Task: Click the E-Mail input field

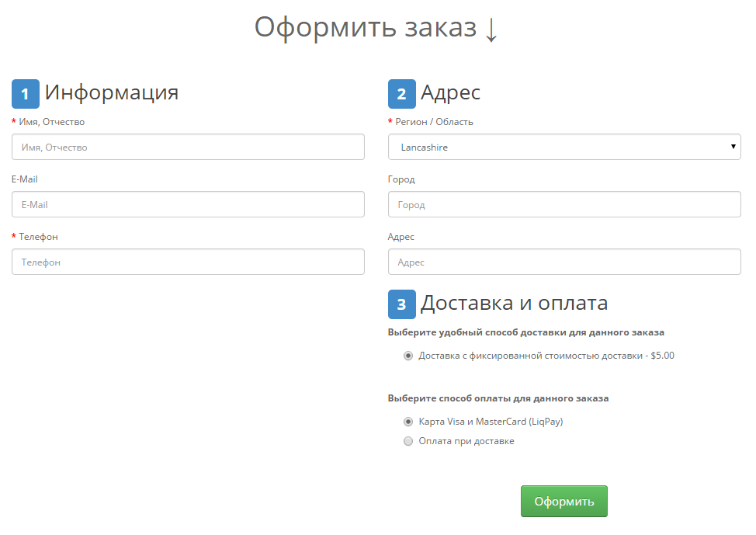Action: pyautogui.click(x=186, y=203)
